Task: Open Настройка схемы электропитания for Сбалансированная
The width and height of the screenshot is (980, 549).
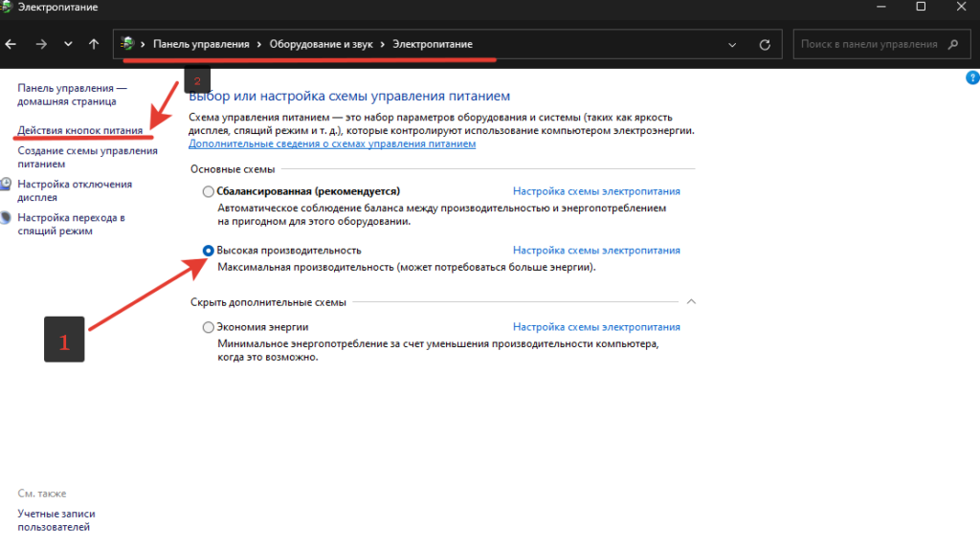Action: [596, 191]
